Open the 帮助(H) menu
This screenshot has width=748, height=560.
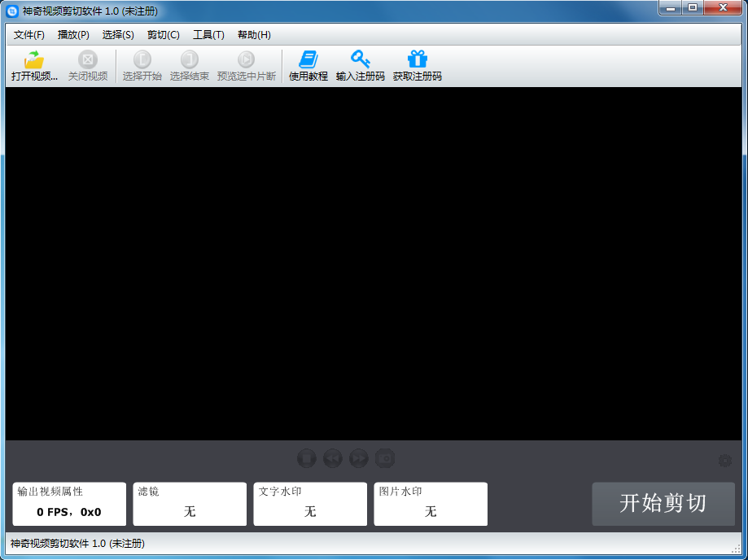coord(254,35)
